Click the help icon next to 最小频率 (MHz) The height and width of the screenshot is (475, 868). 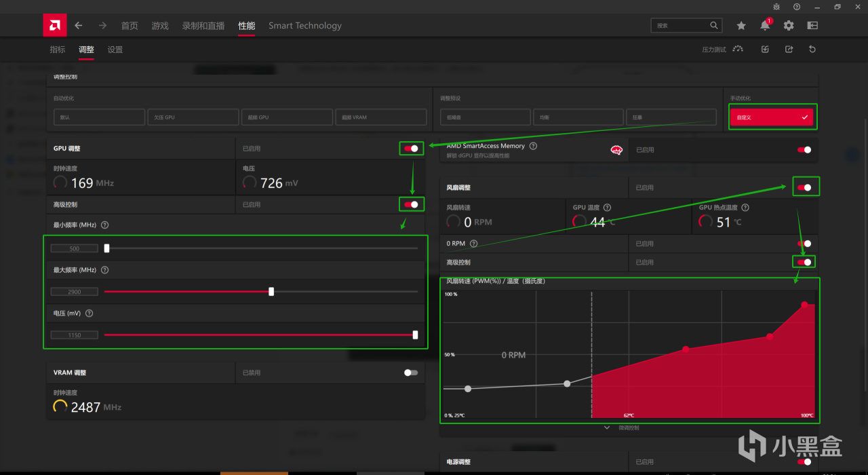click(105, 225)
